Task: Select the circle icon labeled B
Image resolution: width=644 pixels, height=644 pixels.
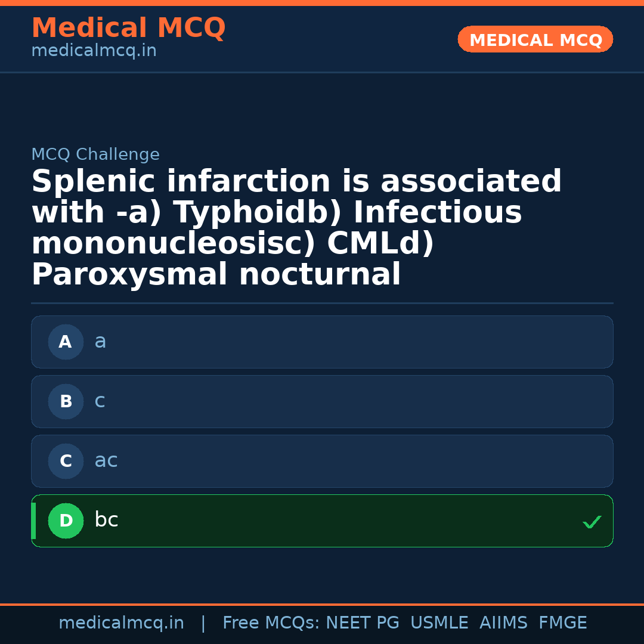Action: tap(66, 402)
